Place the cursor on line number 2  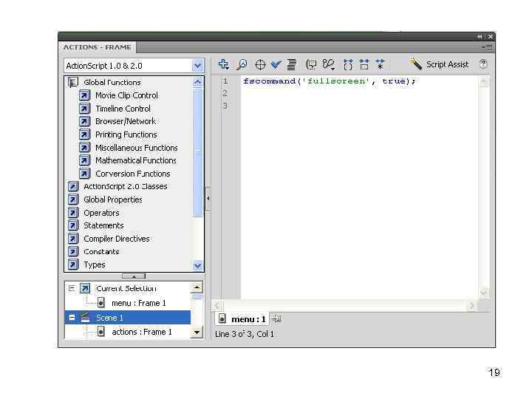(x=225, y=93)
